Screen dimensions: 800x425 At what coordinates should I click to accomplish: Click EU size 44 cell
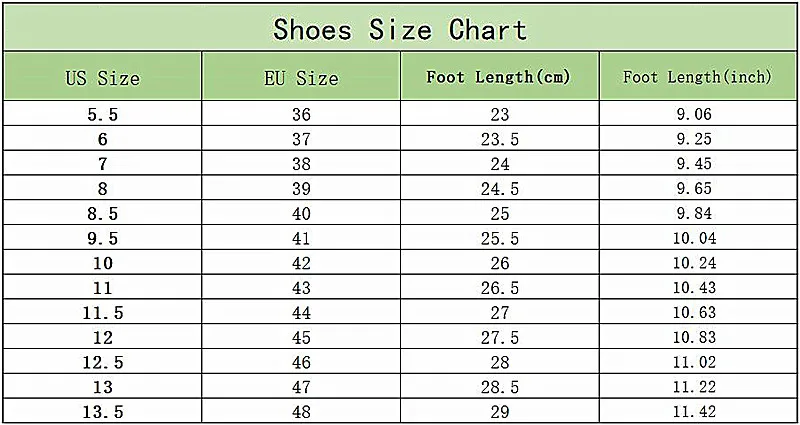[301, 314]
